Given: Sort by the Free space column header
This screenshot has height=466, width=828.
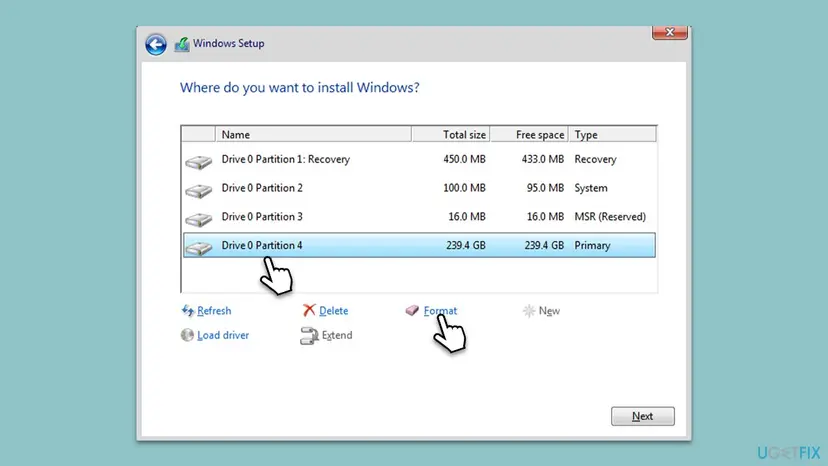Looking at the screenshot, I should click(x=529, y=134).
